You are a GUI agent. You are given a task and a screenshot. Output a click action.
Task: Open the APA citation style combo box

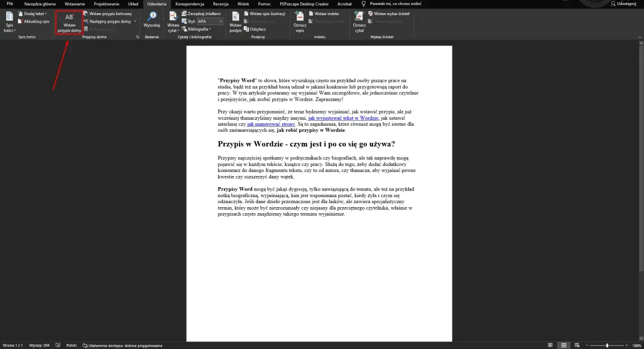[210, 22]
